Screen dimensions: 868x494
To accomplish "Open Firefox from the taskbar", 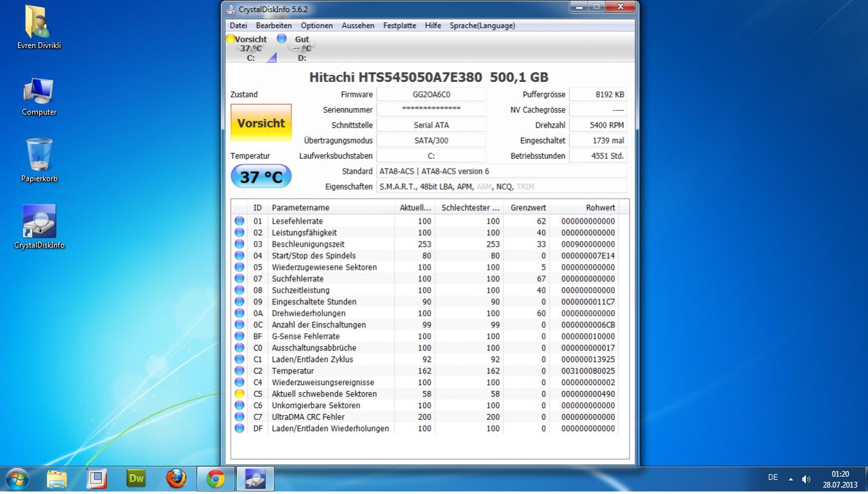I will [x=176, y=479].
